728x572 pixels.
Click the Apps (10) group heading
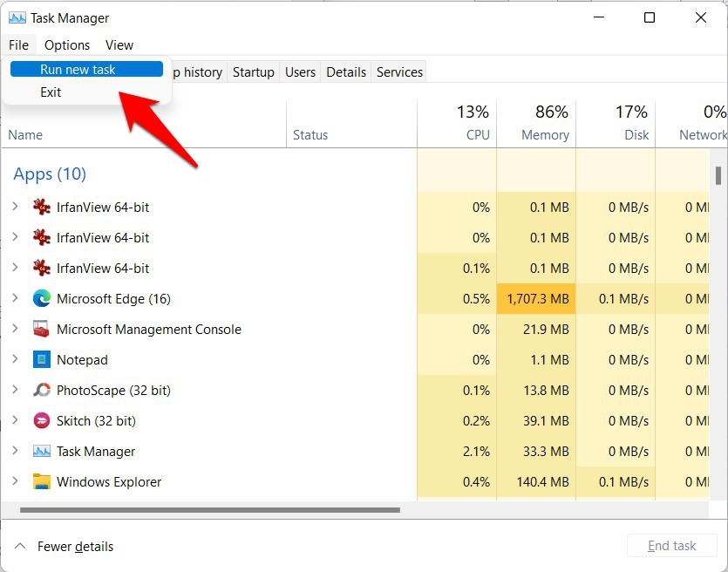[50, 174]
